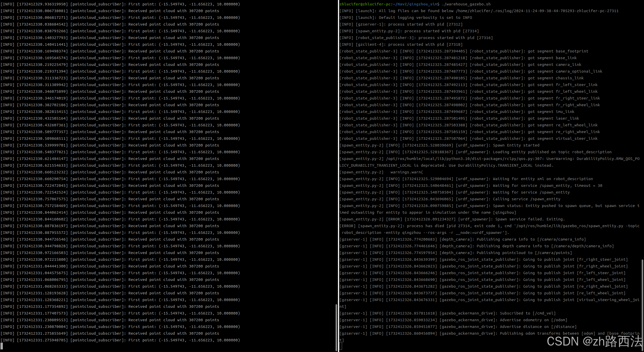Click the /camera/points topic name
Screen dimensions: 644x352
click(553, 253)
